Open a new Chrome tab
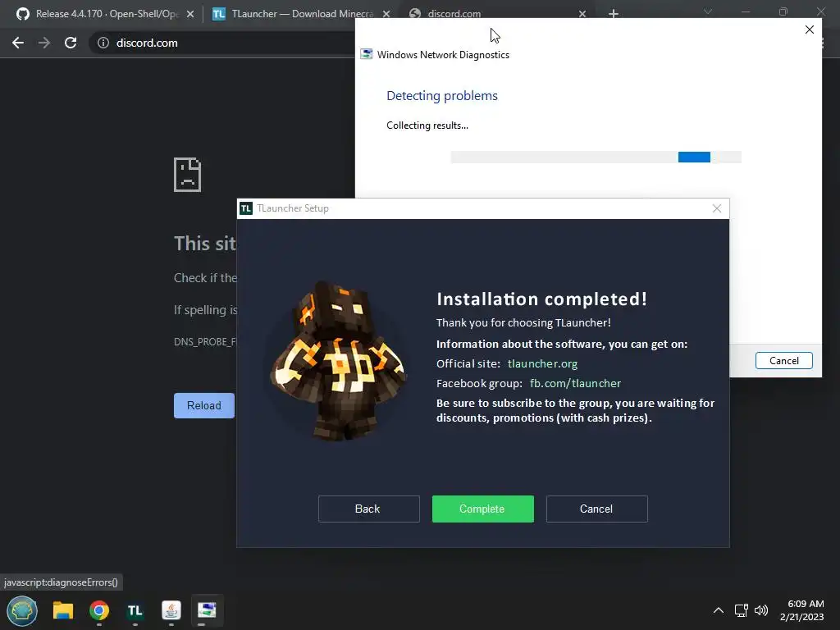This screenshot has width=840, height=630. click(x=614, y=14)
